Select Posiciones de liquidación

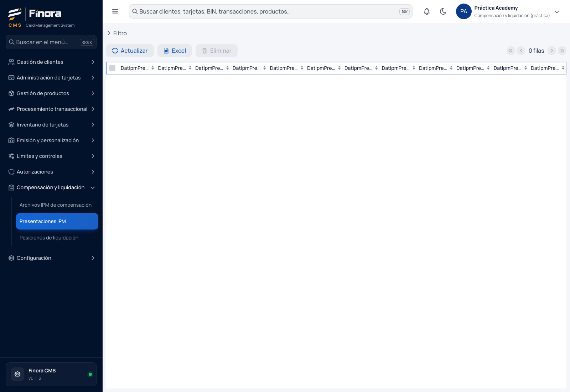(57, 238)
